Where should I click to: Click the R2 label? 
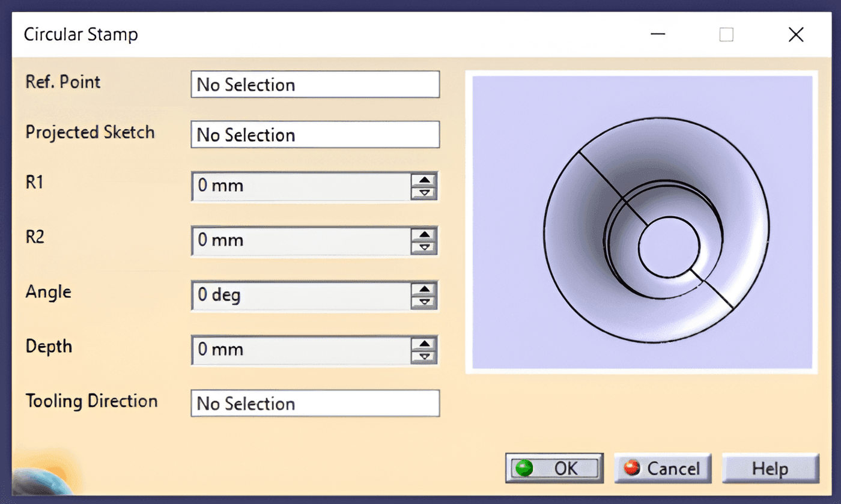(x=35, y=237)
